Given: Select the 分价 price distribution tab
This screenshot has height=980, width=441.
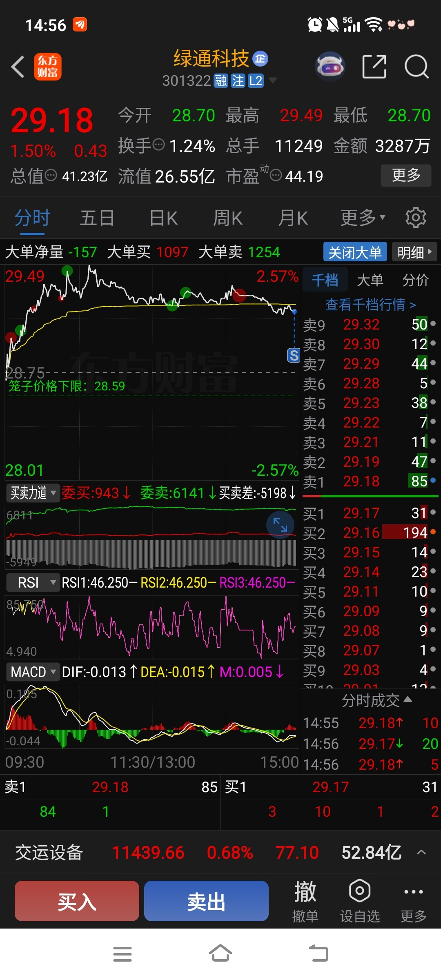Looking at the screenshot, I should click(x=416, y=280).
